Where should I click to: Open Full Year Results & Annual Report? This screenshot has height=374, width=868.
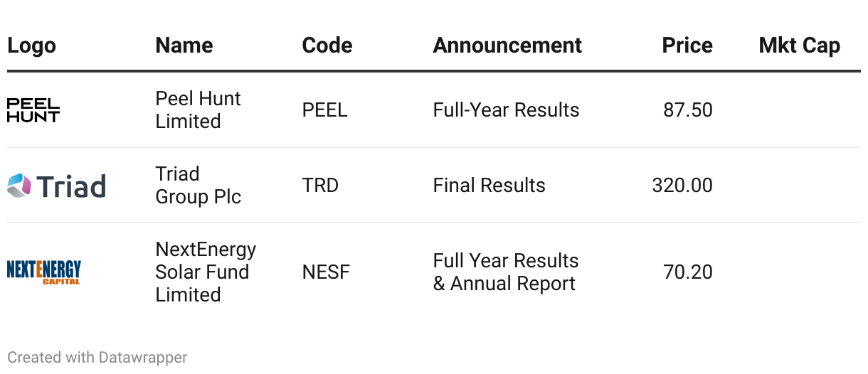506,272
